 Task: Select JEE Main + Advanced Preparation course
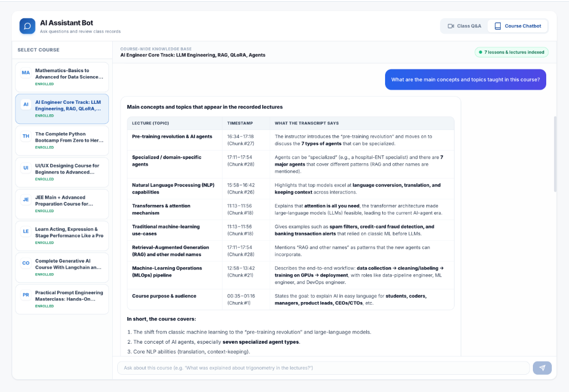coord(62,204)
